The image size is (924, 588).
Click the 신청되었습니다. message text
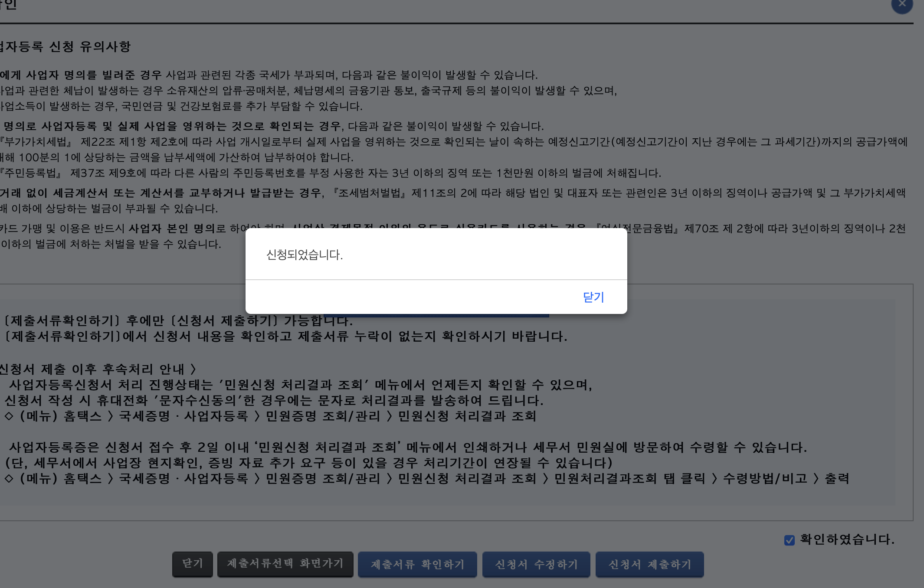click(305, 255)
